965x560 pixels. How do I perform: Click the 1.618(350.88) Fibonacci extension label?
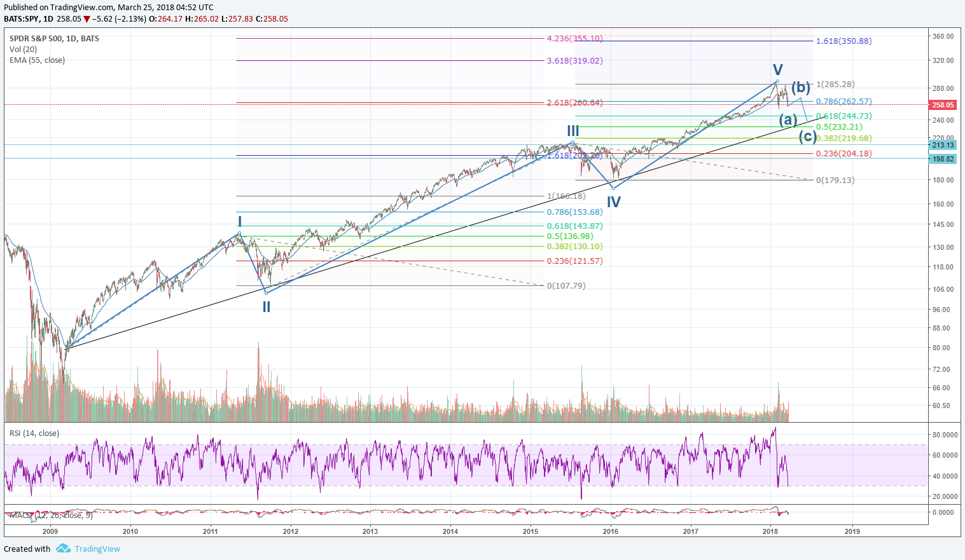pyautogui.click(x=844, y=41)
